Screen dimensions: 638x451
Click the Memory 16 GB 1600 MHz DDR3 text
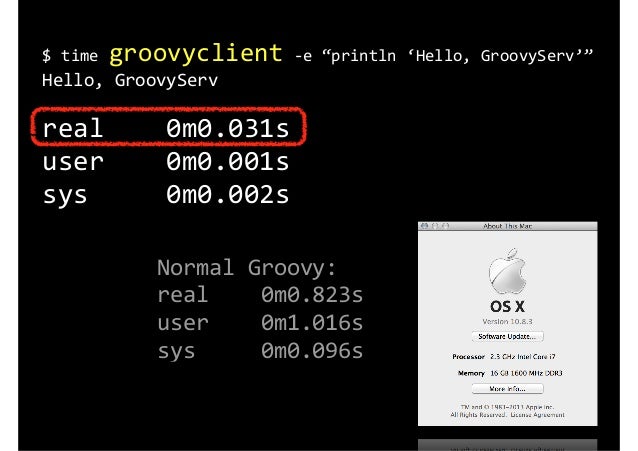[x=510, y=373]
